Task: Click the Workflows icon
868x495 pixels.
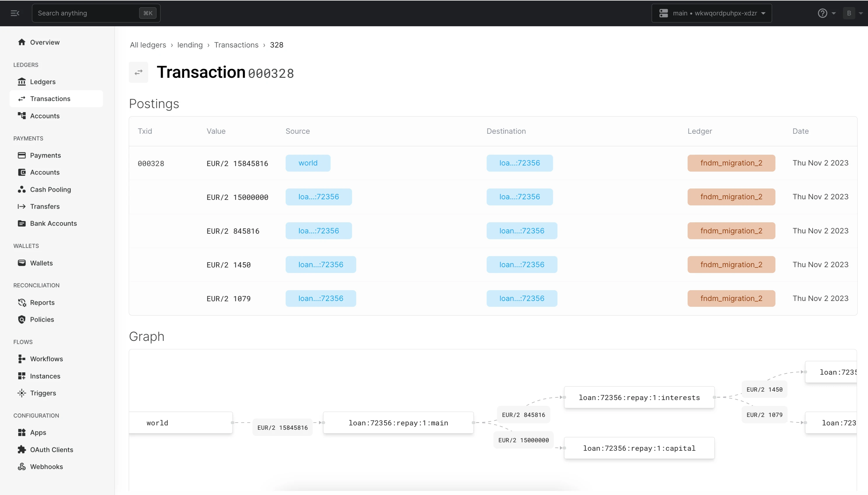Action: [22, 359]
